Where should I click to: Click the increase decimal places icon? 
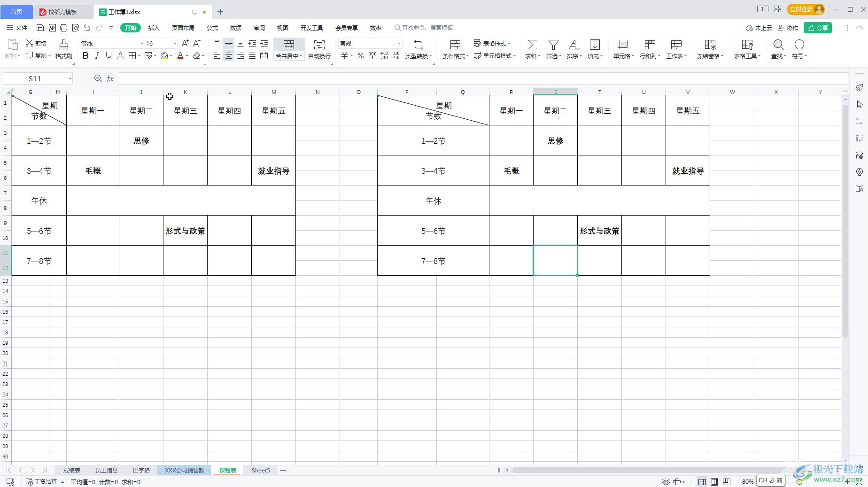(384, 55)
